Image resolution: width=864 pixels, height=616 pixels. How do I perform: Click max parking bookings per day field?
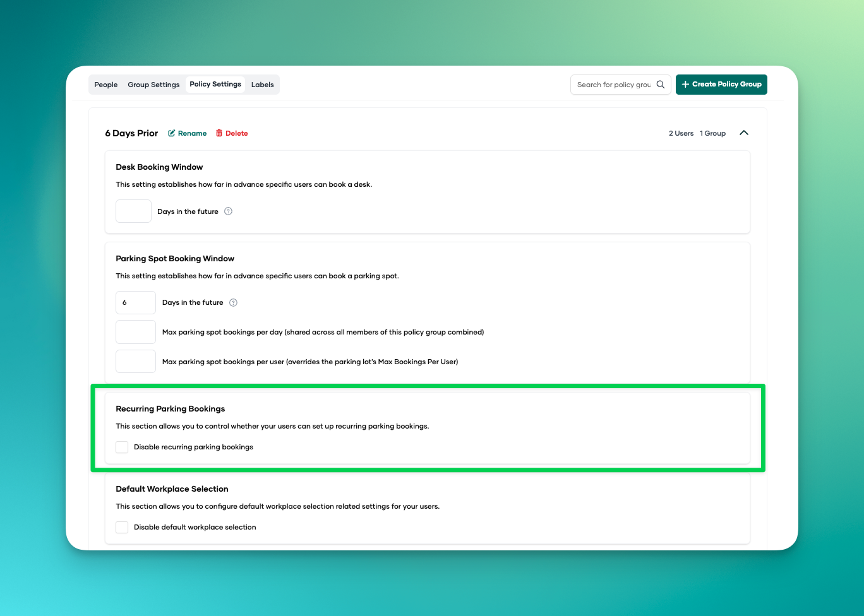(136, 332)
